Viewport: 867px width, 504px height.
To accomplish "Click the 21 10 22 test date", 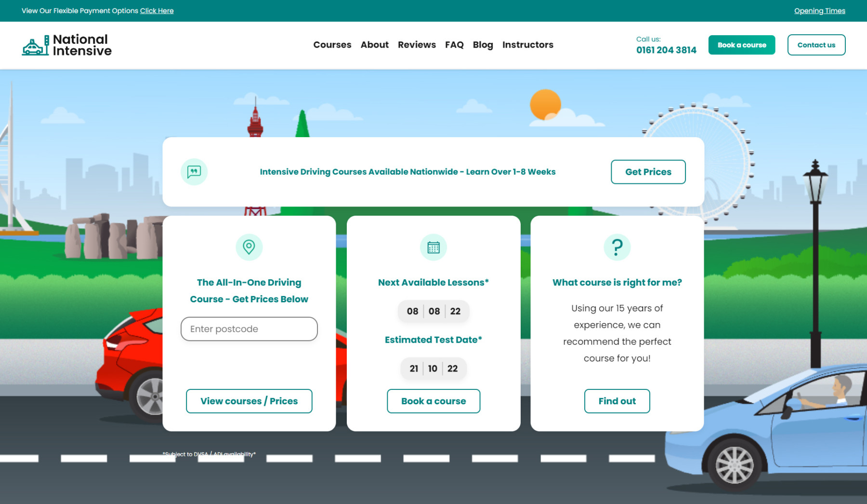I will [x=433, y=368].
